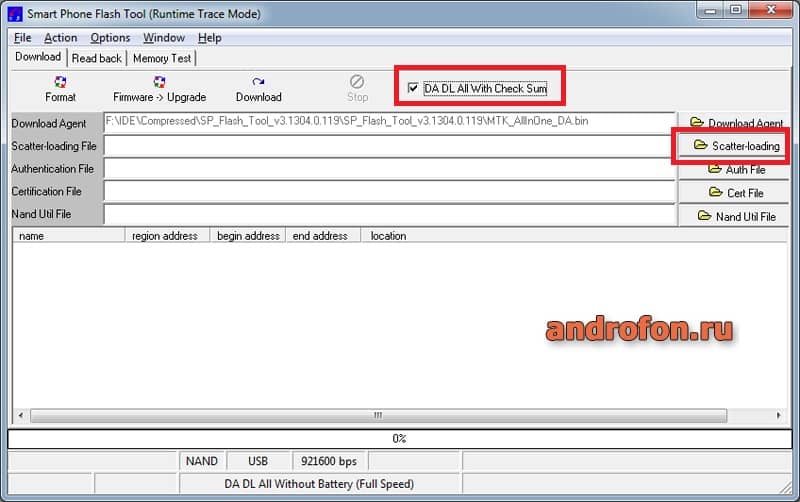
Task: Click the begin address column header
Action: point(248,236)
